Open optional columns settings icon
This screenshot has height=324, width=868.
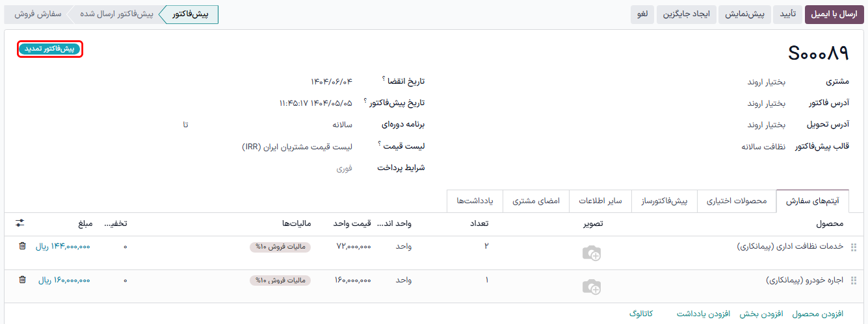20,223
